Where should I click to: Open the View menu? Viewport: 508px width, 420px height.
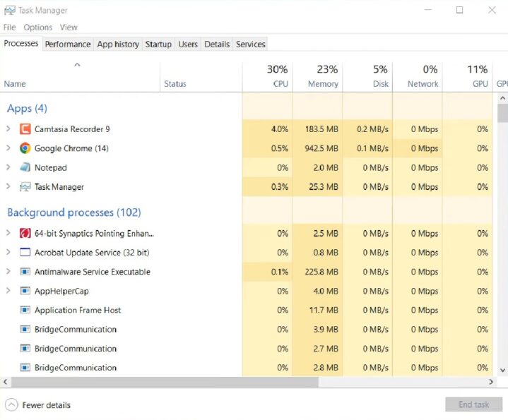tap(69, 28)
